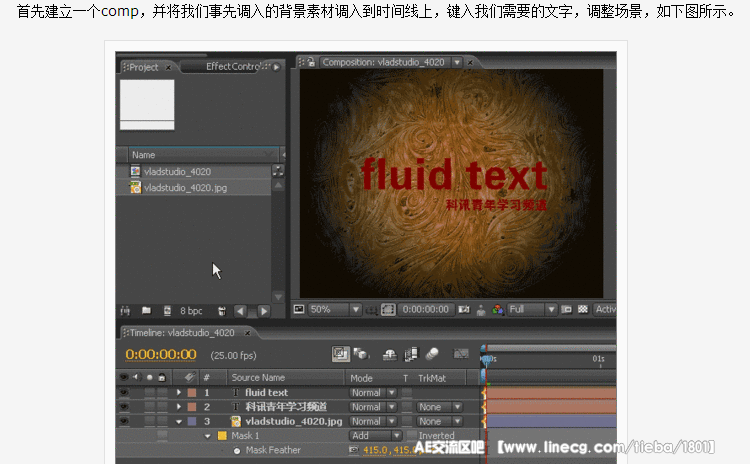Click the Source Name column header
This screenshot has height=464, width=750.
click(x=258, y=377)
